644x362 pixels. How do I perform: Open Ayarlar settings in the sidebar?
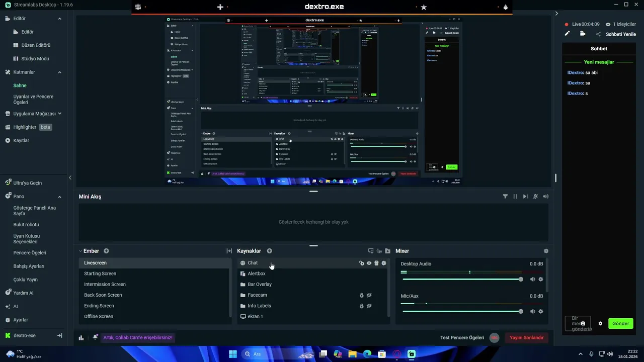[x=21, y=320]
